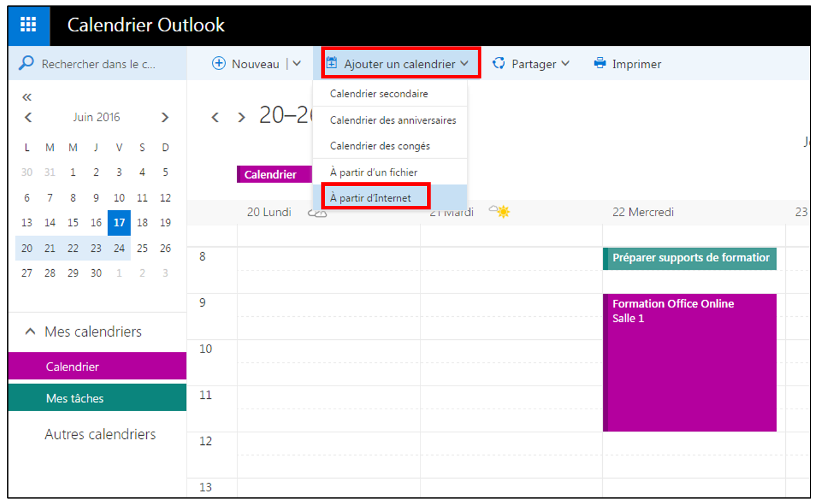This screenshot has width=816, height=504.
Task: Open Préparer supports de formation event
Action: click(689, 258)
